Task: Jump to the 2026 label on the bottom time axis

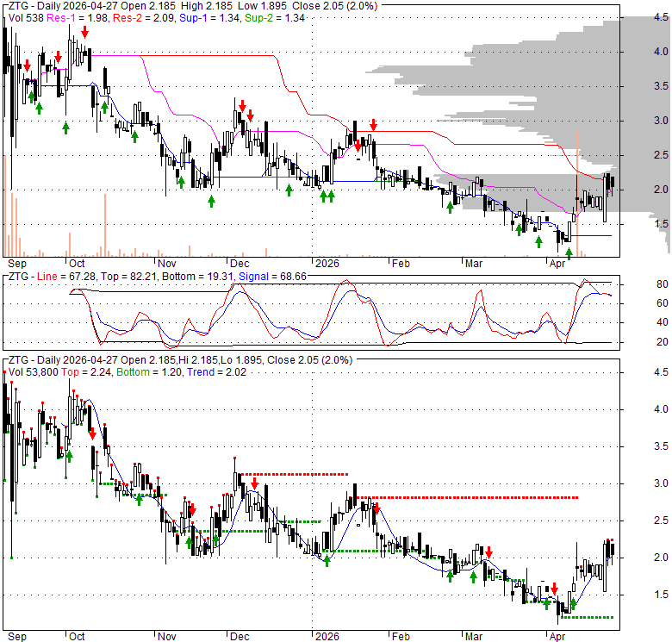Action: 326,638
